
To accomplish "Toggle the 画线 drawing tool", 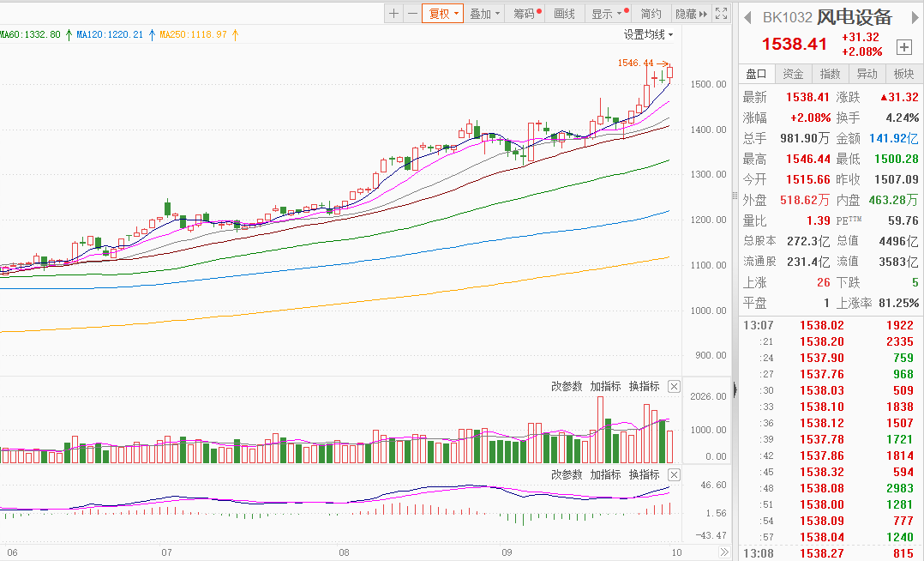I will 564,13.
